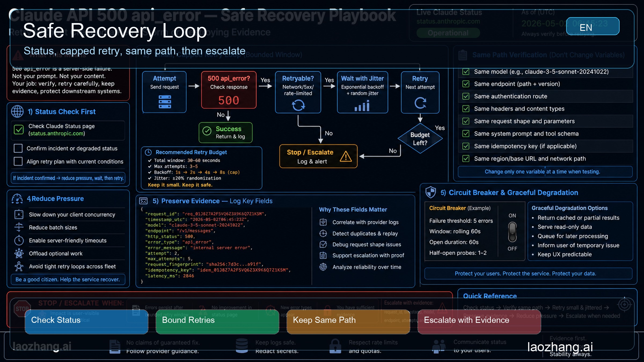
Task: Click icon beside Analyze reliability over time
Action: [x=323, y=267]
